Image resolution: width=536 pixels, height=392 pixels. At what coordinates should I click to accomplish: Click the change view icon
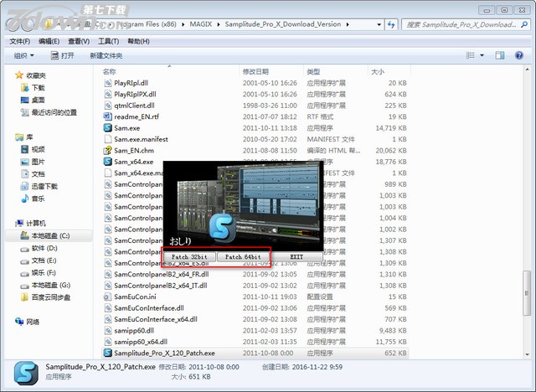pyautogui.click(x=471, y=55)
